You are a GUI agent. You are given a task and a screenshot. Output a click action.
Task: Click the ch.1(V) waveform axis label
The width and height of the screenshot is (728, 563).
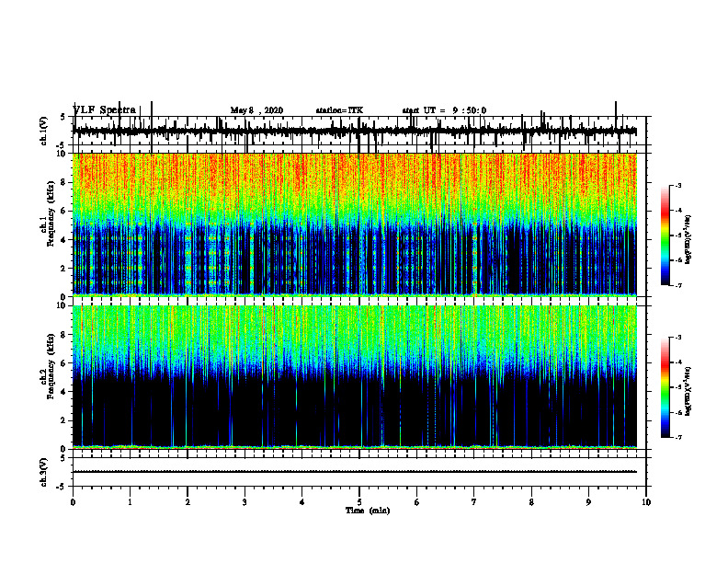click(44, 131)
